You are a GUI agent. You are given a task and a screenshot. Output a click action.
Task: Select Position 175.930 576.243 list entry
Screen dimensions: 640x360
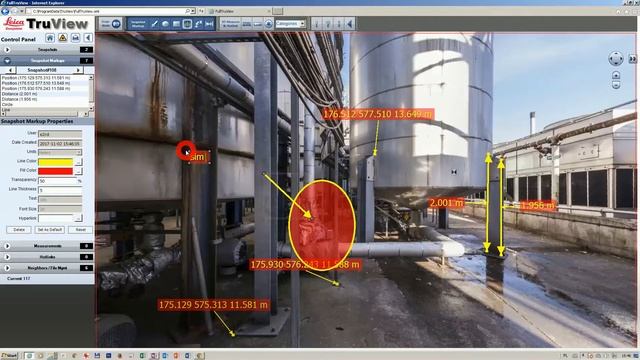click(36, 88)
